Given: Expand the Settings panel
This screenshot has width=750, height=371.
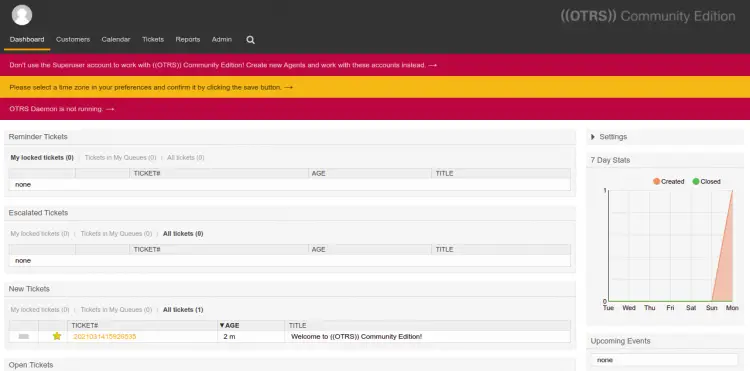Looking at the screenshot, I should (608, 137).
